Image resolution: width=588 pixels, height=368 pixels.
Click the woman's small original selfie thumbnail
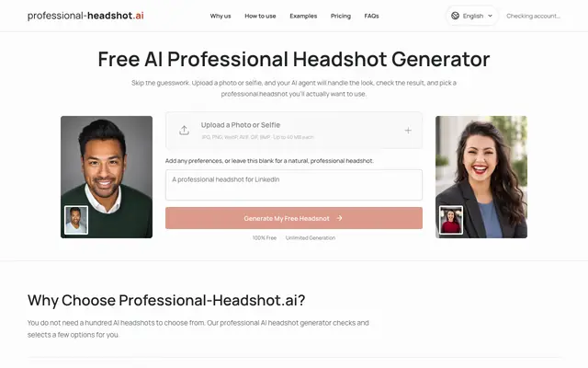coord(451,220)
